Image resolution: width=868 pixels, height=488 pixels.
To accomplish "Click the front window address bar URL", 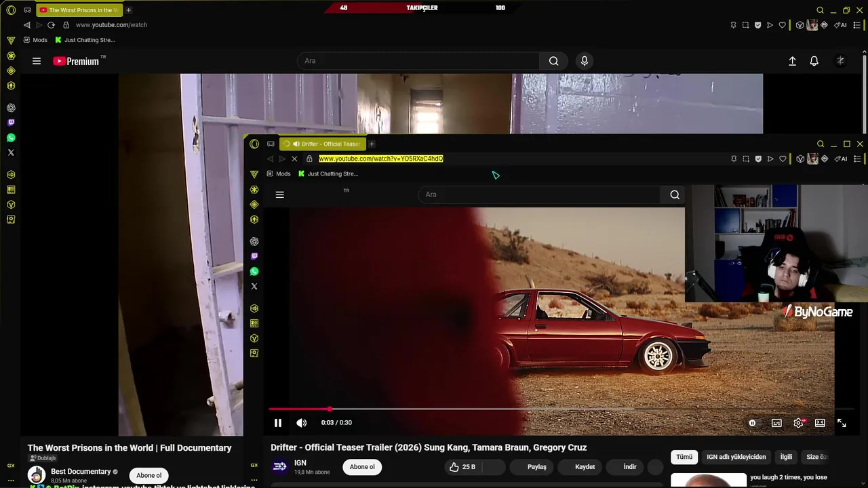I will [x=380, y=159].
